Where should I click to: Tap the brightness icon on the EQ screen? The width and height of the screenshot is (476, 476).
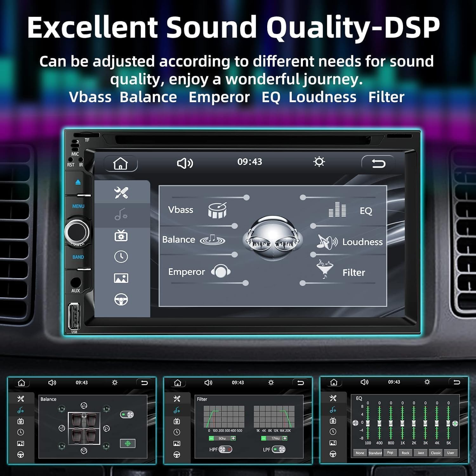427,382
